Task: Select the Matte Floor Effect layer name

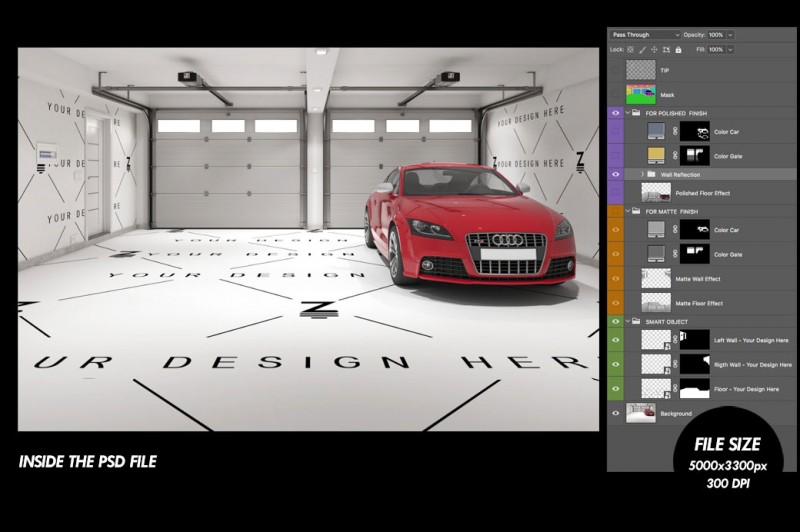Action: (699, 303)
